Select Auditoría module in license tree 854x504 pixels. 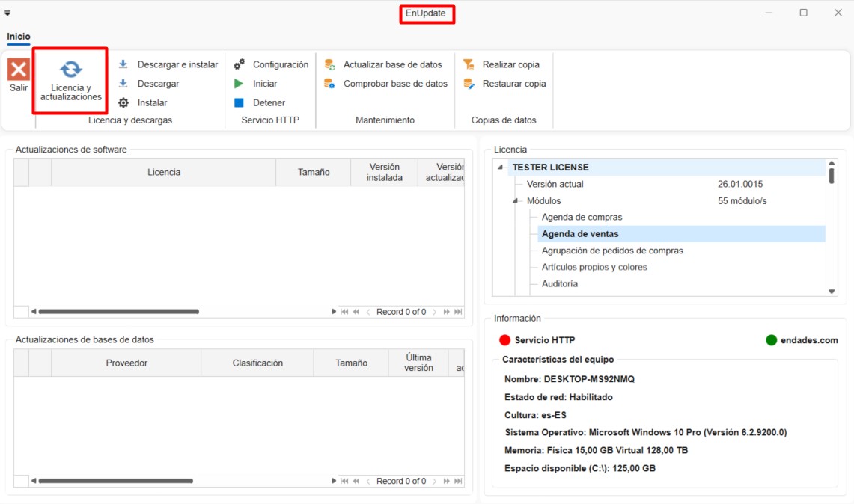[559, 284]
